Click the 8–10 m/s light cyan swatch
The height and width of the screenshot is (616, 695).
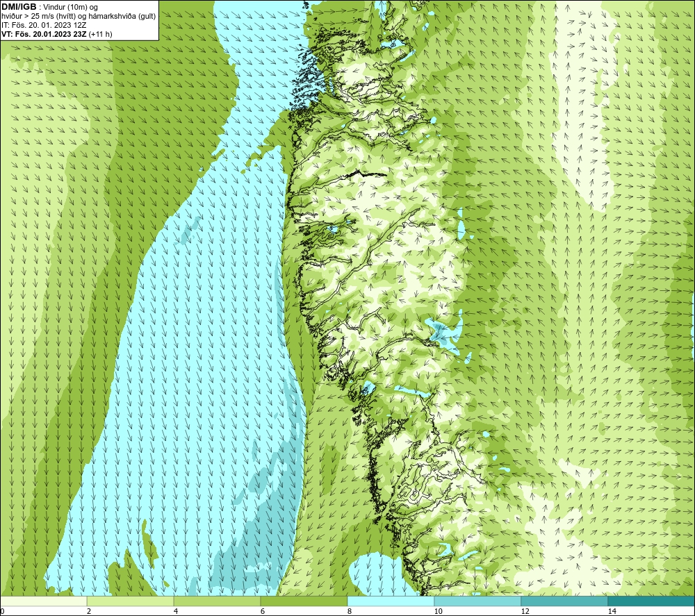point(391,601)
